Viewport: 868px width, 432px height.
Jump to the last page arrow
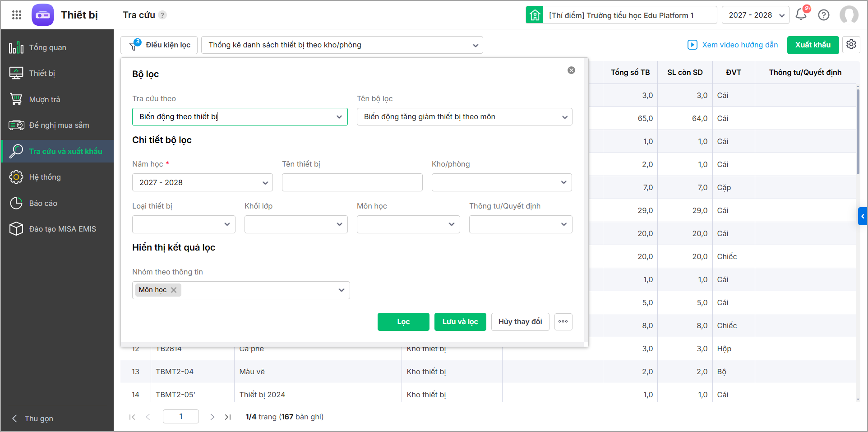pos(228,417)
